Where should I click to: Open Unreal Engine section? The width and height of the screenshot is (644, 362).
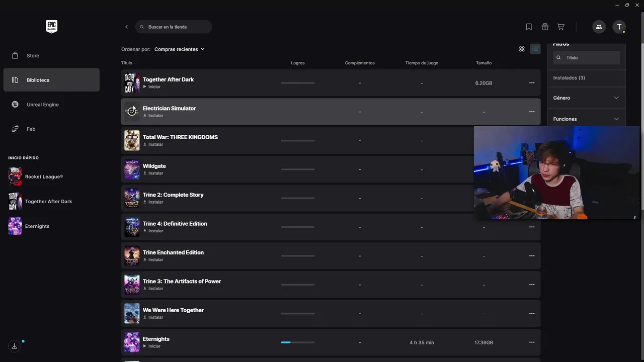[x=51, y=105]
